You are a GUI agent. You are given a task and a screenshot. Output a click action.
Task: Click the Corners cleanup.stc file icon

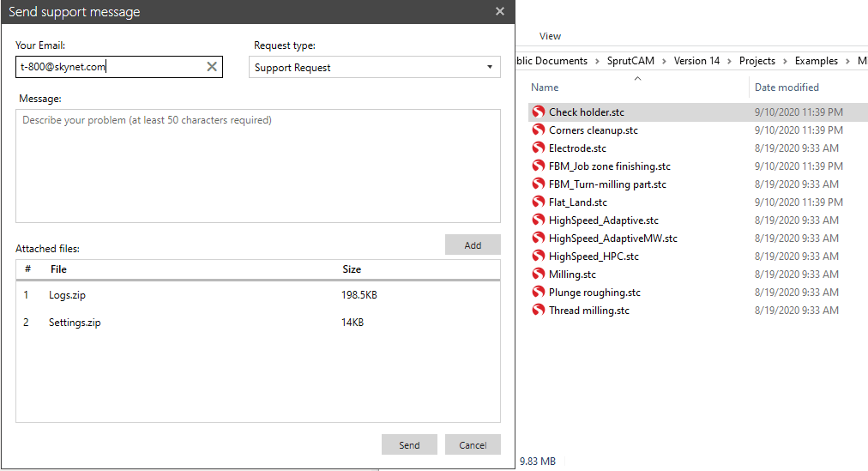click(538, 130)
